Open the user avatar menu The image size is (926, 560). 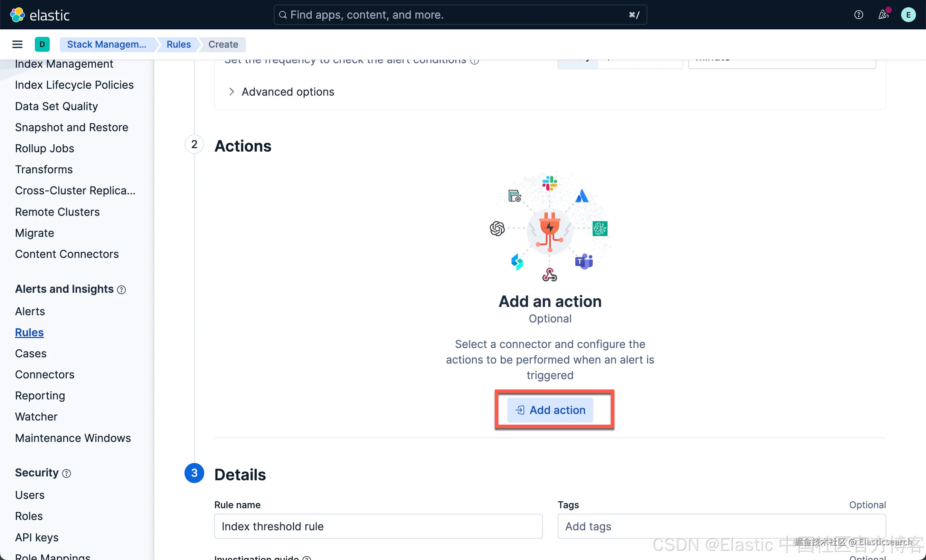(908, 15)
